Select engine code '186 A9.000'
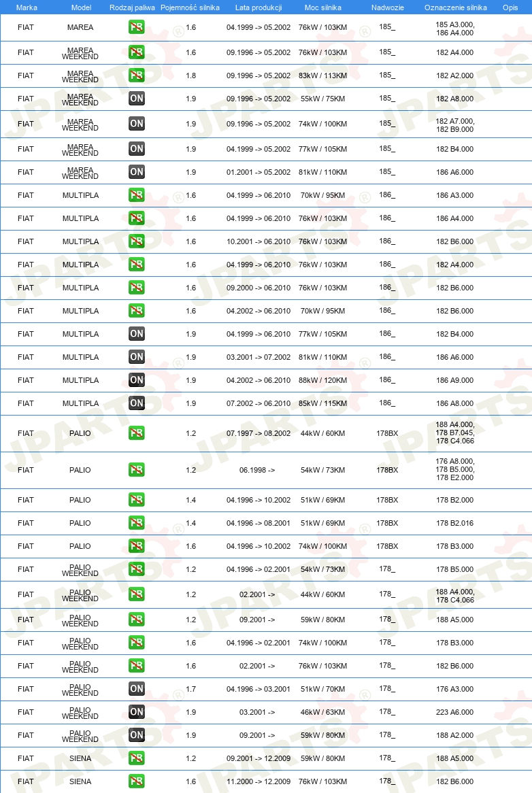 (x=455, y=380)
